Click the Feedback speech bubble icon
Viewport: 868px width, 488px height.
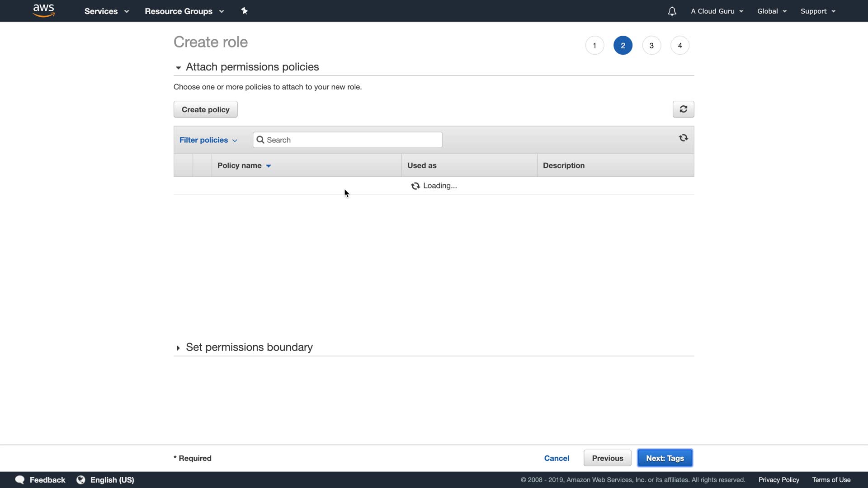coord(20,480)
